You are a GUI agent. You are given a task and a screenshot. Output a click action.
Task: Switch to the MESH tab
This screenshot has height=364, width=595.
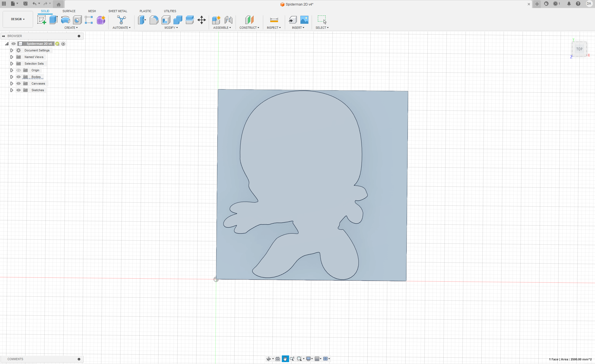click(x=92, y=11)
